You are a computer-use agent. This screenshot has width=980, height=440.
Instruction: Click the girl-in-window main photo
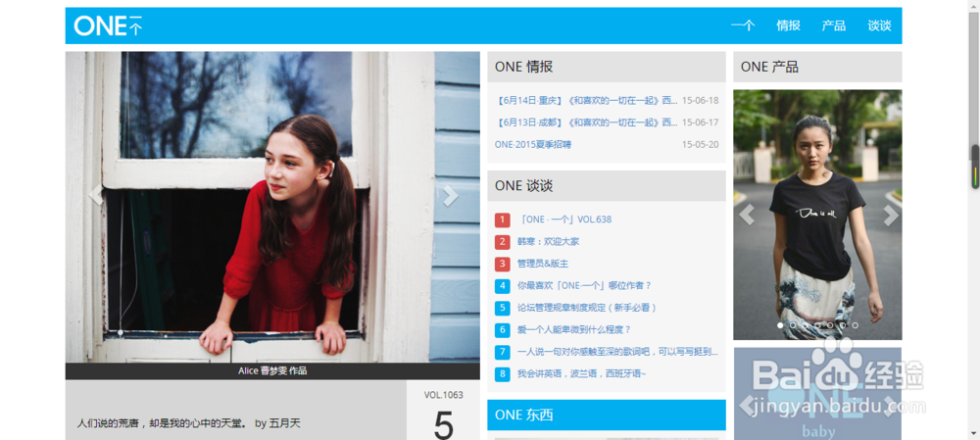[x=272, y=207]
